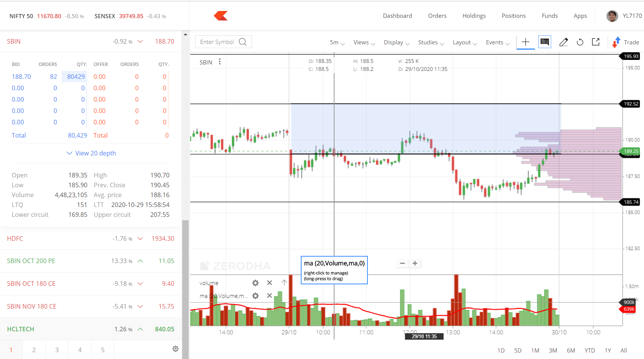The width and height of the screenshot is (644, 359).
Task: Set chart range to All
Action: point(624,350)
